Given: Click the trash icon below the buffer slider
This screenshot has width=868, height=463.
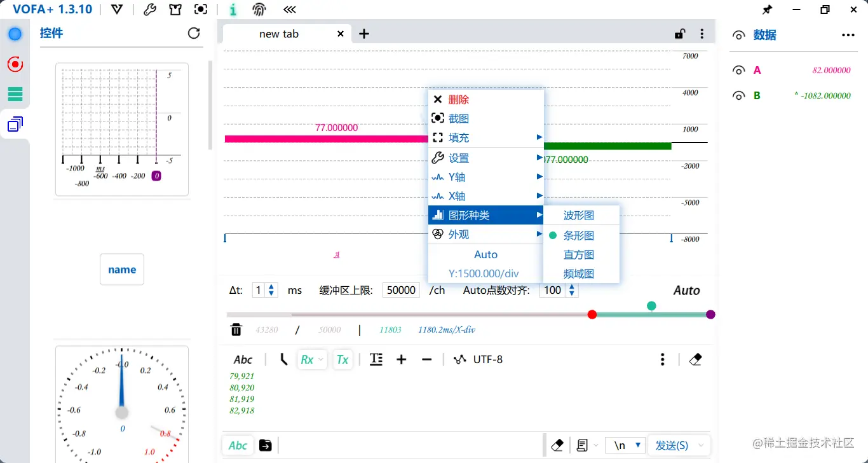Looking at the screenshot, I should (x=236, y=329).
